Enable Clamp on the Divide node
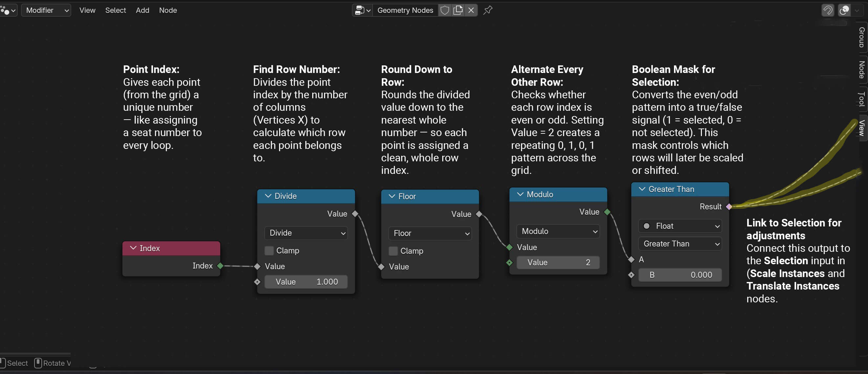 coord(269,250)
